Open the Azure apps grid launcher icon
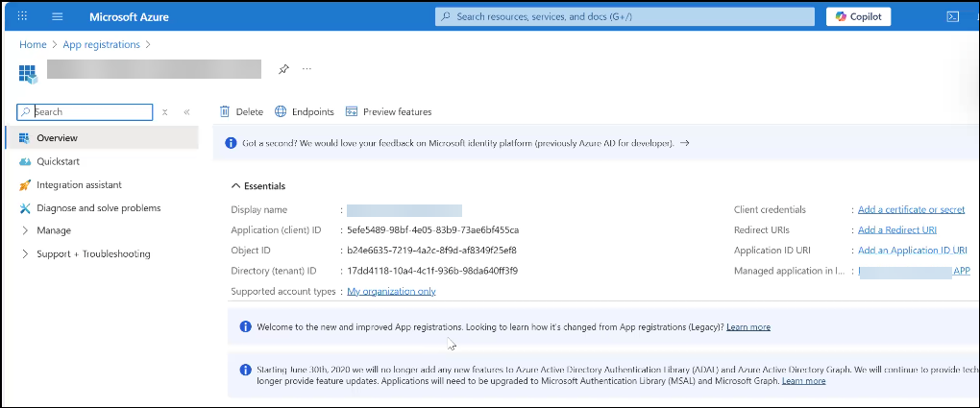This screenshot has width=980, height=408. point(22,16)
